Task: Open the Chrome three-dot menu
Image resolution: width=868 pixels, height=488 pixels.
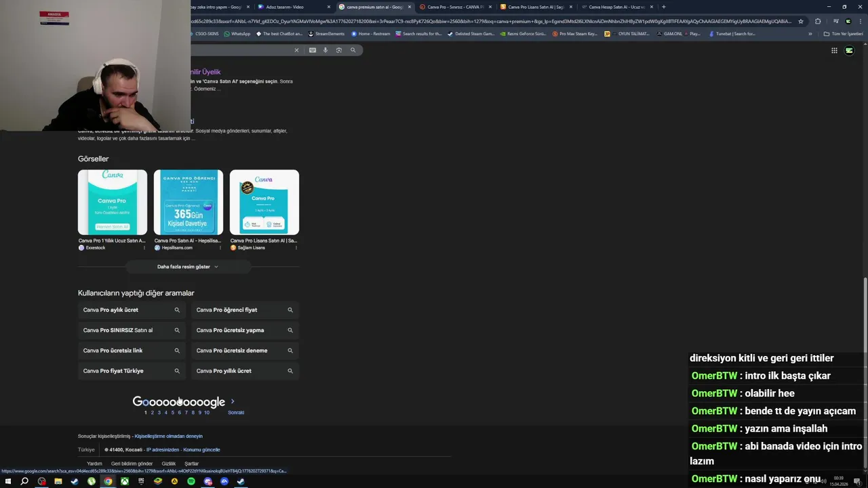Action: [x=861, y=21]
